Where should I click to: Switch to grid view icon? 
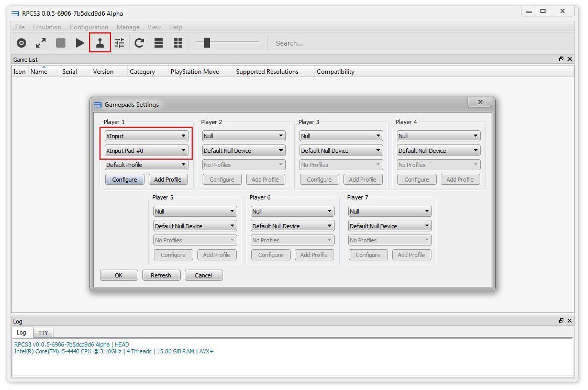point(178,43)
